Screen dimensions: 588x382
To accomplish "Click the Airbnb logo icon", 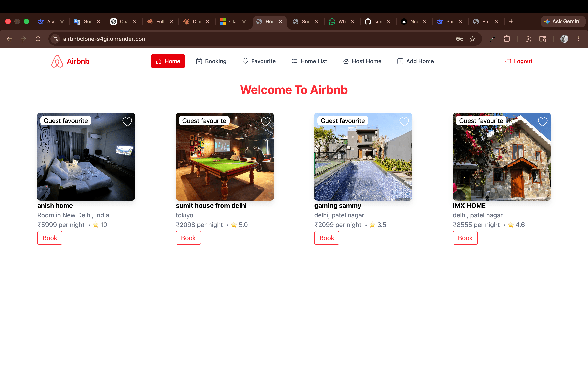I will point(57,61).
